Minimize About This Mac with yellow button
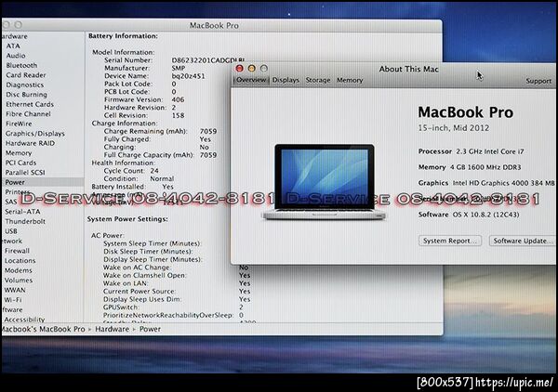The width and height of the screenshot is (558, 392). [x=252, y=68]
